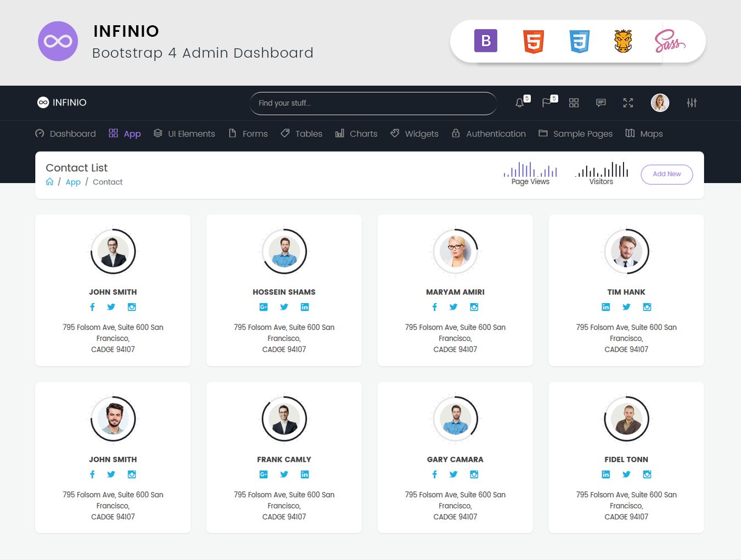Expand the Sample Pages menu
Image resolution: width=741 pixels, height=560 pixels.
tap(575, 133)
